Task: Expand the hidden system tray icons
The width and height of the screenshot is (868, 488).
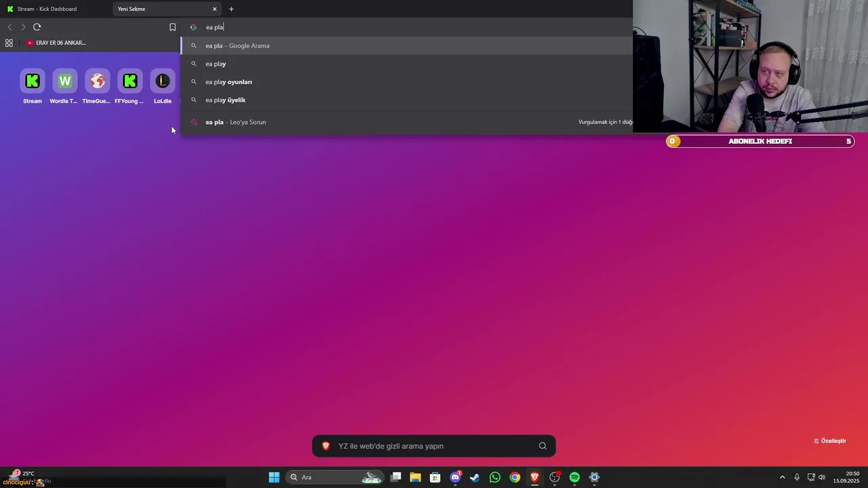Action: click(782, 477)
